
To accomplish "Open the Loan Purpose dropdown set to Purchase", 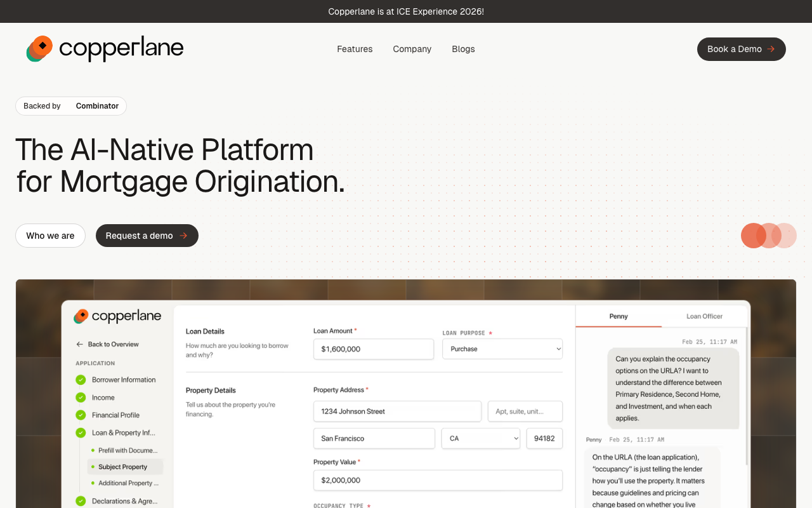I will [502, 349].
